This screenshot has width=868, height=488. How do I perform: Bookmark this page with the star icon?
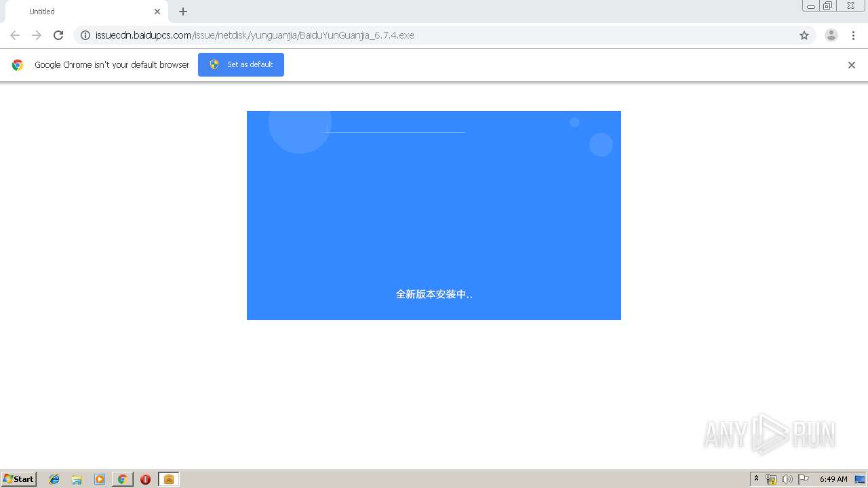tap(804, 35)
